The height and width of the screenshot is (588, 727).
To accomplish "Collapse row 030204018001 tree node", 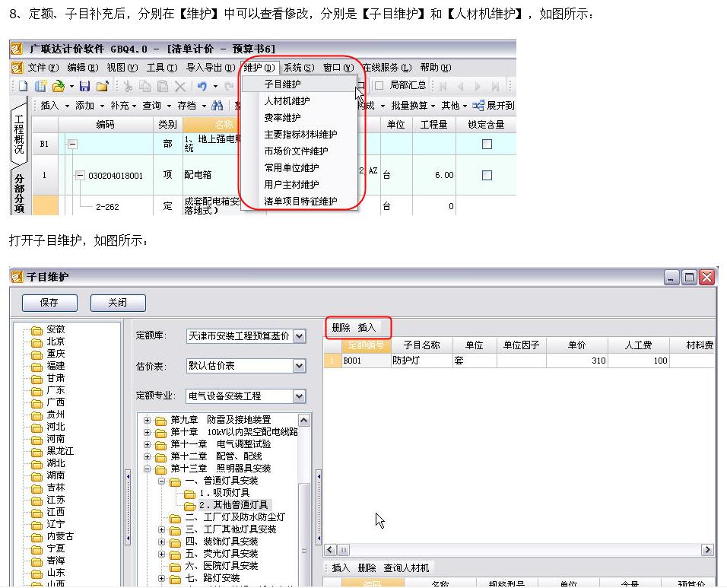I will pos(80,175).
